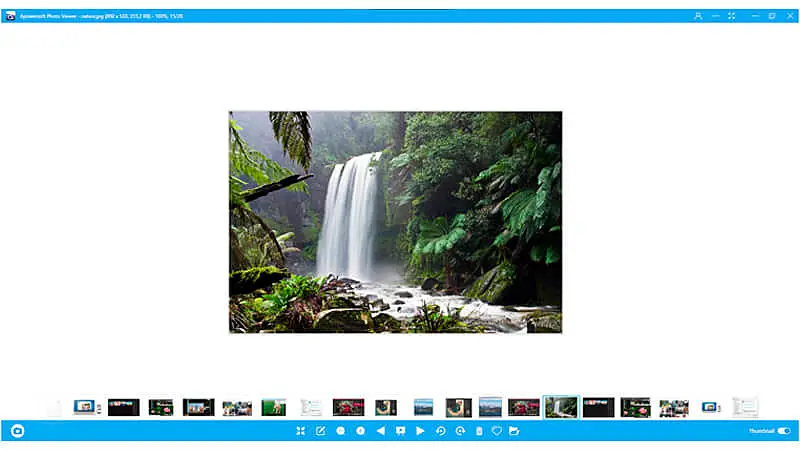Go to the previous photo

(381, 431)
